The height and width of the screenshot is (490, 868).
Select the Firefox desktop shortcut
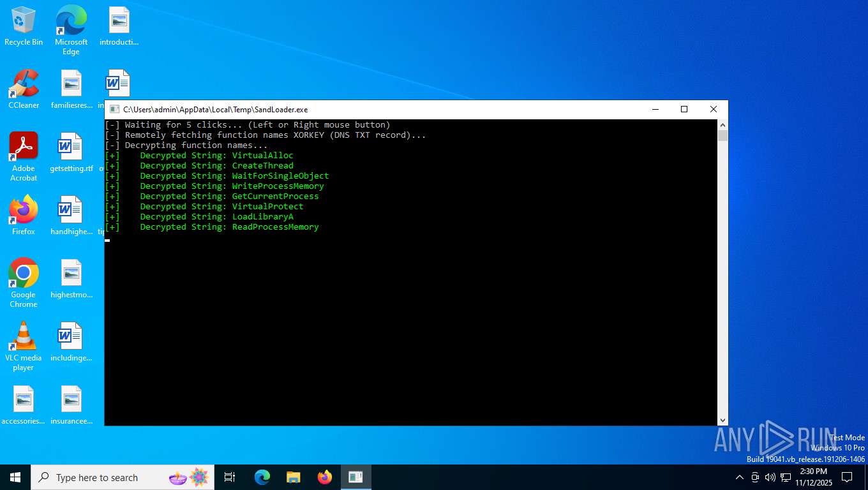tap(24, 216)
